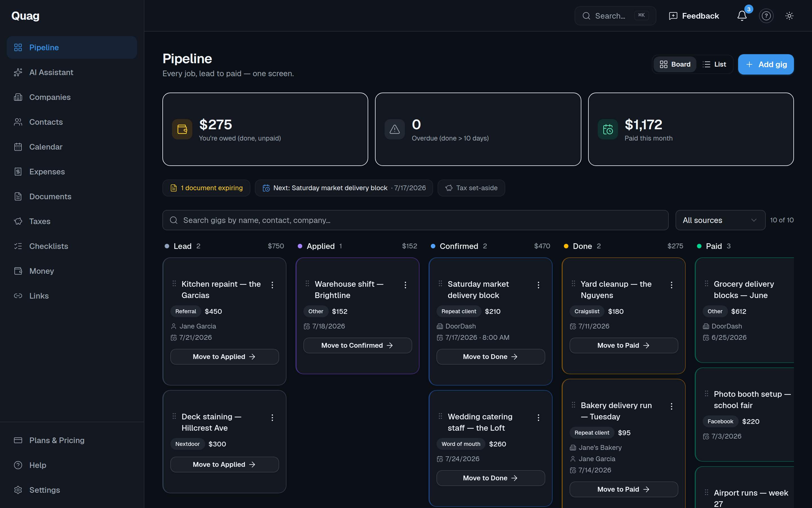The width and height of the screenshot is (812, 508).
Task: Click the drag handle on the Bakery delivery run card
Action: click(x=573, y=405)
